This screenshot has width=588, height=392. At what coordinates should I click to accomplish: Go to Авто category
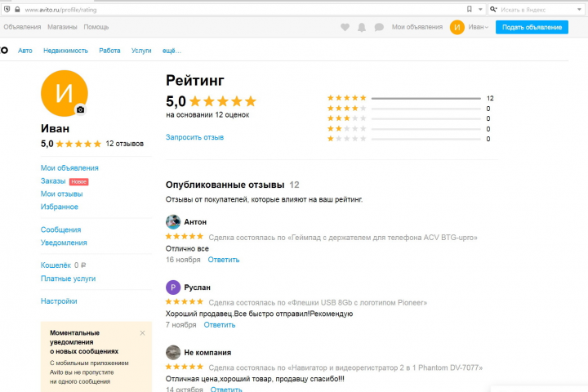25,51
